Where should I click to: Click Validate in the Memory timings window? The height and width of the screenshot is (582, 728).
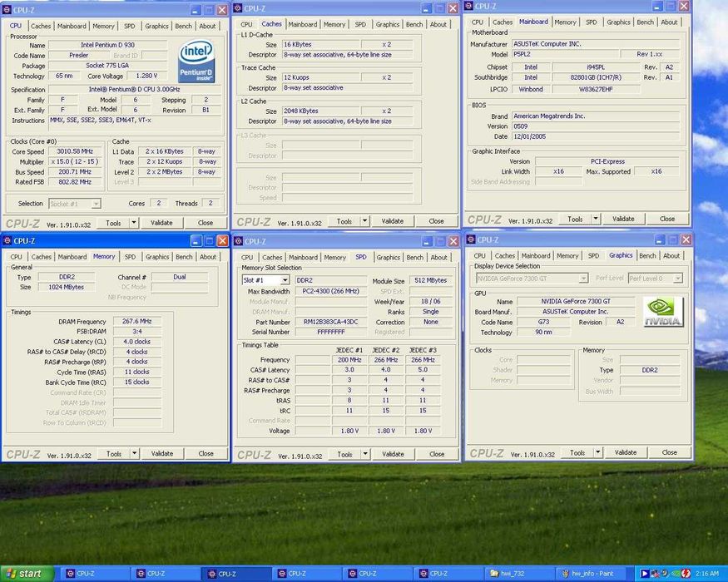(162, 453)
